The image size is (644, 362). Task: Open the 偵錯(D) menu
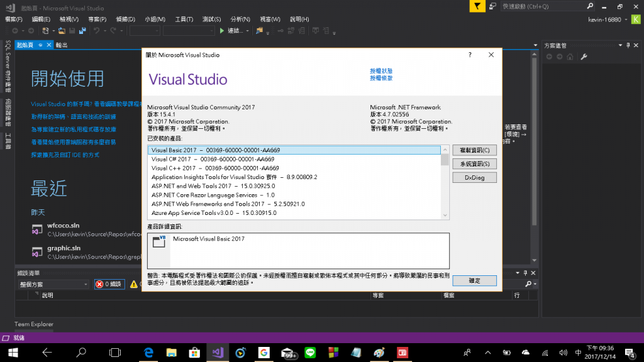click(x=125, y=19)
